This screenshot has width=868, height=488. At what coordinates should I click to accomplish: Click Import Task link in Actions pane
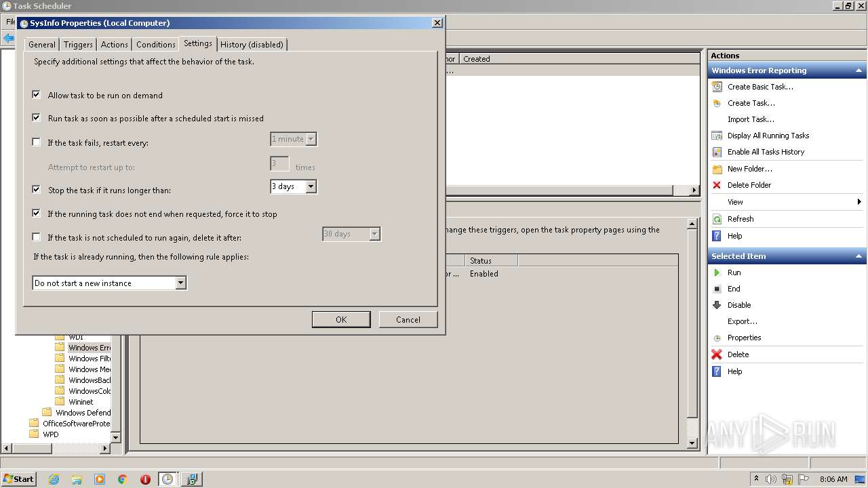[x=751, y=119]
